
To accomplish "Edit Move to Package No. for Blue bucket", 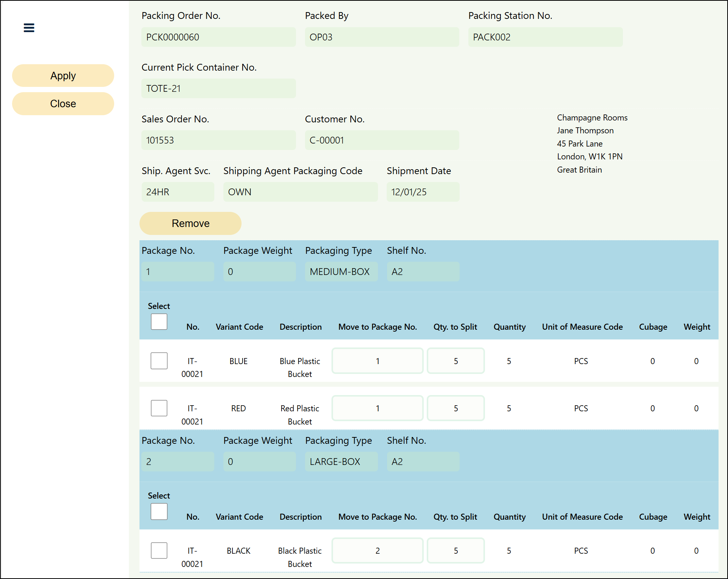I will (x=377, y=361).
